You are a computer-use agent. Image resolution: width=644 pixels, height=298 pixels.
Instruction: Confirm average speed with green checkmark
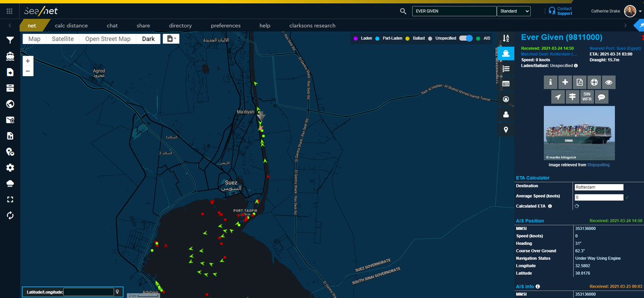coord(627,198)
